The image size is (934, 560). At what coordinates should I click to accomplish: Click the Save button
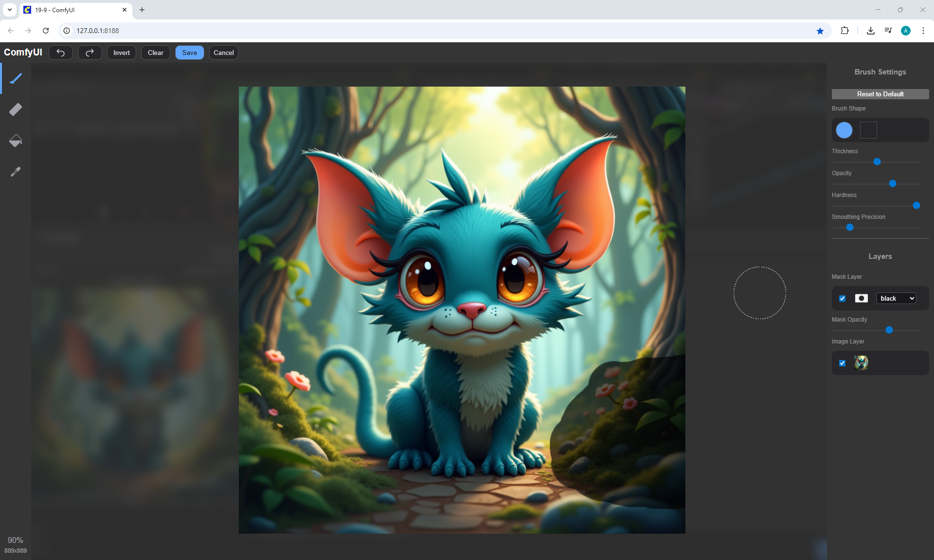pyautogui.click(x=189, y=53)
